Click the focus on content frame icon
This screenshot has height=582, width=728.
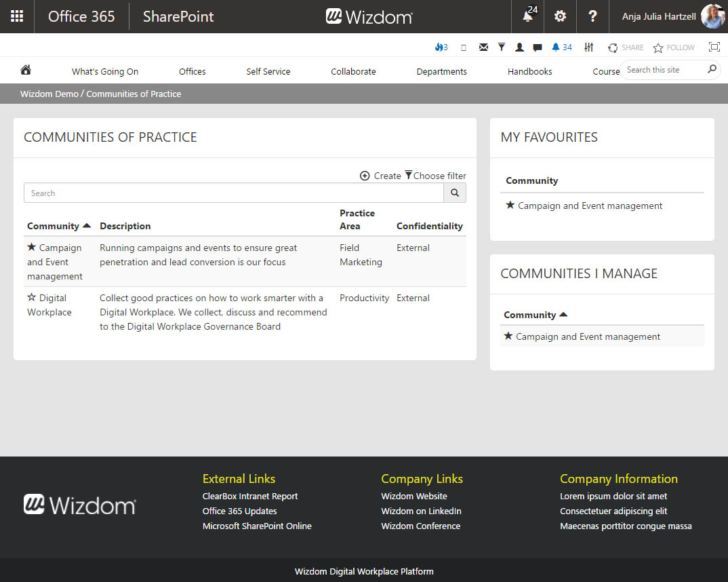click(714, 46)
